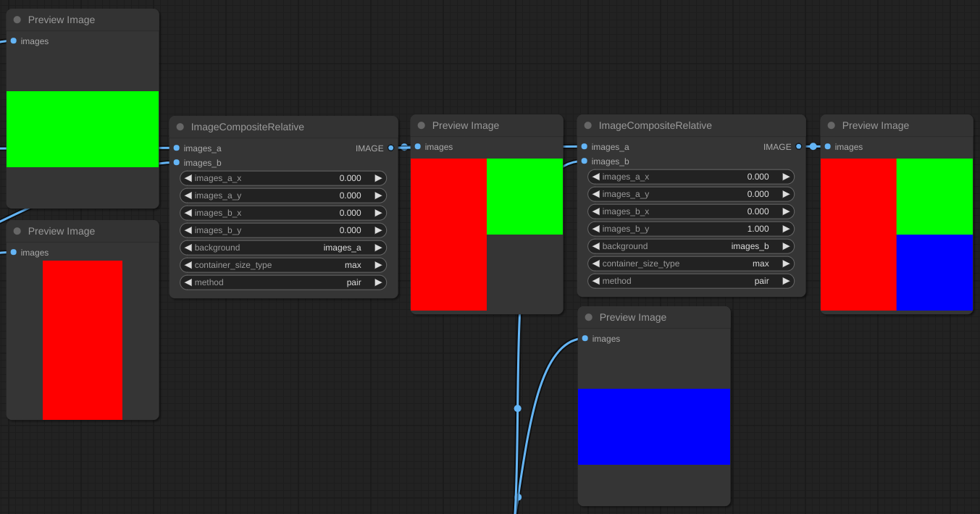This screenshot has height=514, width=980.
Task: Click the link midpoint dot entering the red-green-blue preview
Action: [813, 147]
